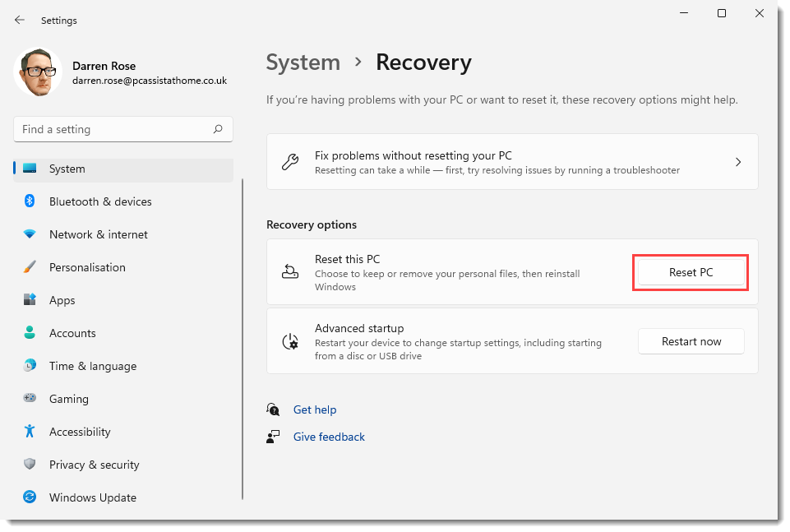
Task: Expand the Fix problems row chevron
Action: (737, 161)
